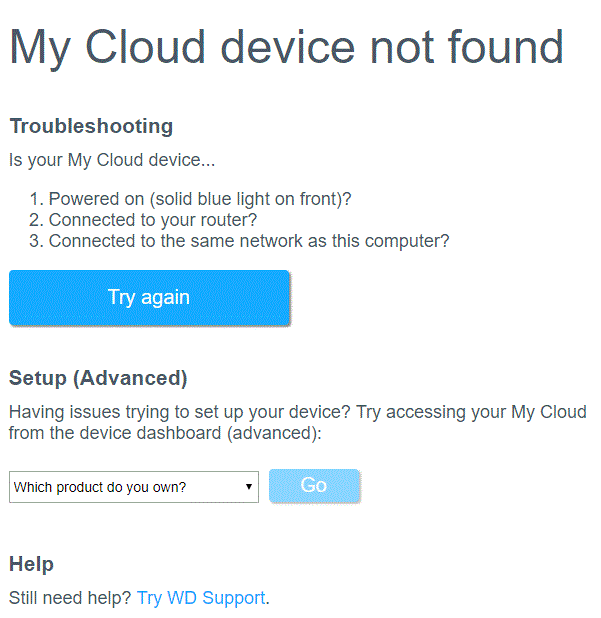This screenshot has width=601, height=618.
Task: Click the My Cloud device not found title
Action: tap(286, 47)
